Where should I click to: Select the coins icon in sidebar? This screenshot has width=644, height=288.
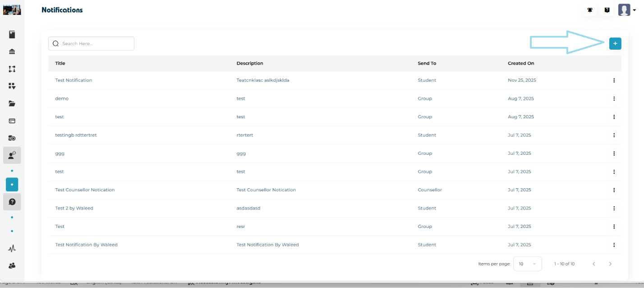[x=12, y=138]
